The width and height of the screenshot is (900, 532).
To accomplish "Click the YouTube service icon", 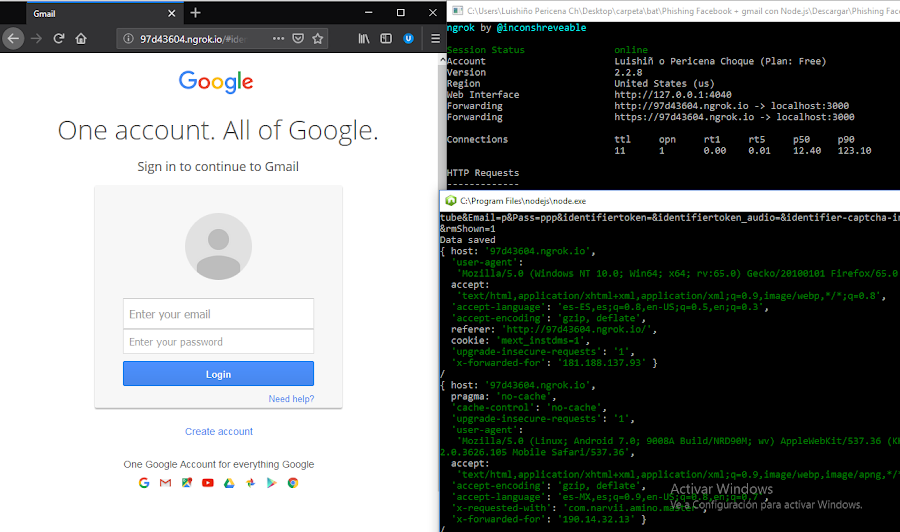I will pos(208,483).
